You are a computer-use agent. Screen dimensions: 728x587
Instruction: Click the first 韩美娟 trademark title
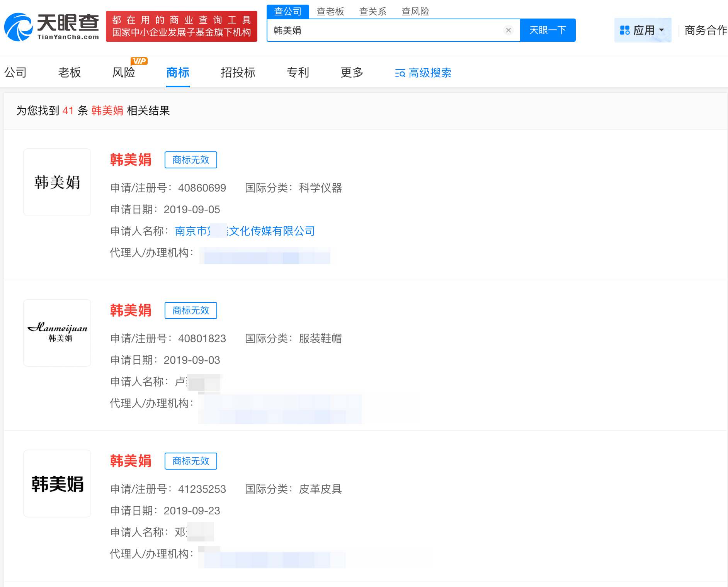click(131, 160)
